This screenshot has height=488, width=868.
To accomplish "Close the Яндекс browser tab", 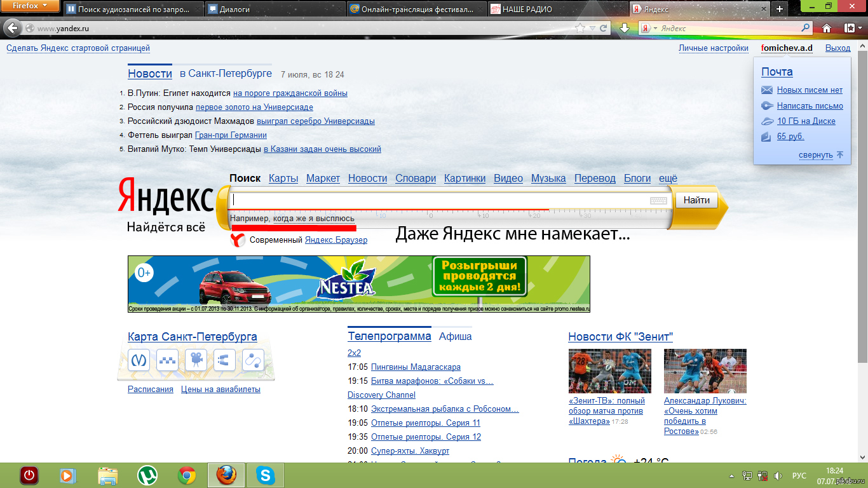I will (763, 10).
